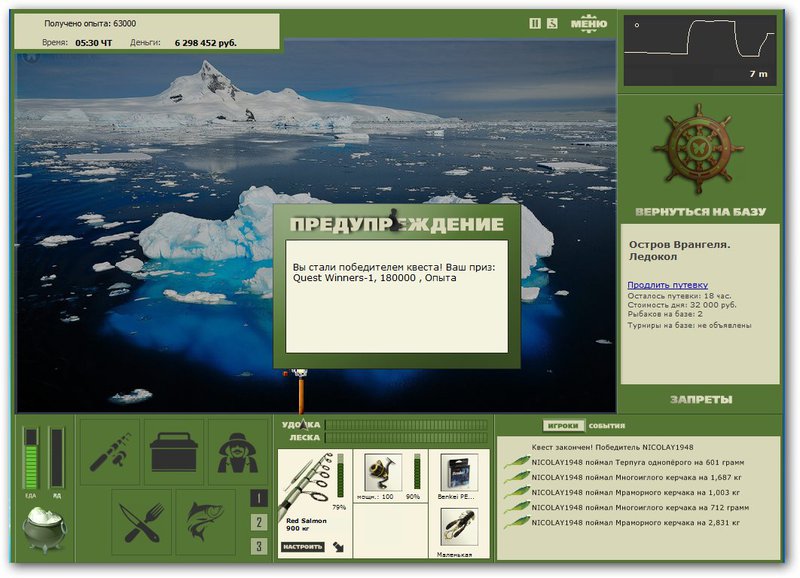Open the fishing rod tackle icon
Image resolution: width=800 pixels, height=578 pixels.
pos(110,452)
